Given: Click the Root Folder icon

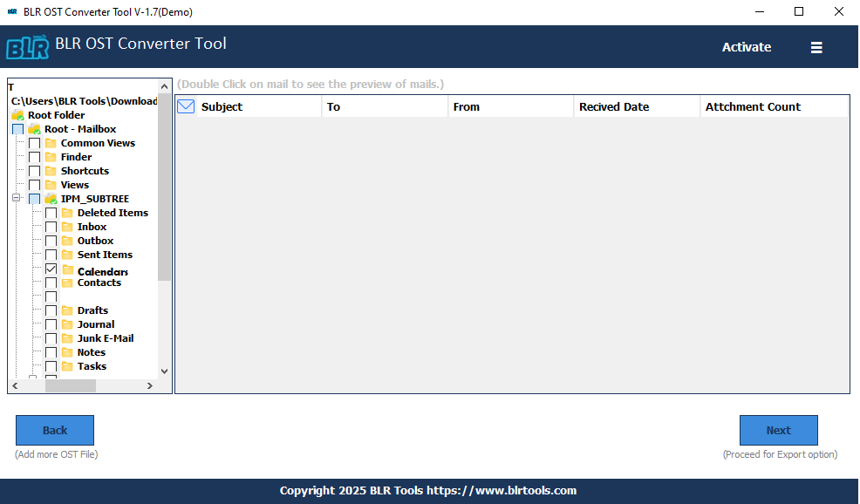Looking at the screenshot, I should tap(17, 115).
